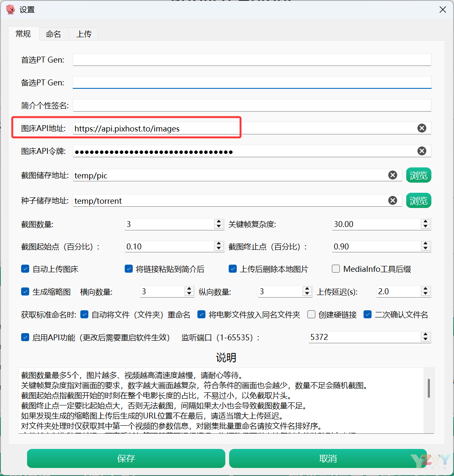Decrease 截图起始点 with down arrow

click(x=219, y=248)
